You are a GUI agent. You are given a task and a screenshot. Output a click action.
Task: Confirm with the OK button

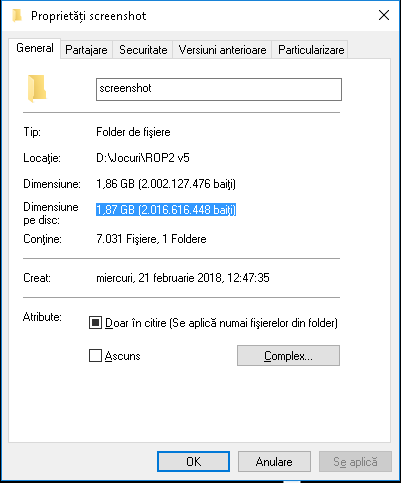click(193, 462)
